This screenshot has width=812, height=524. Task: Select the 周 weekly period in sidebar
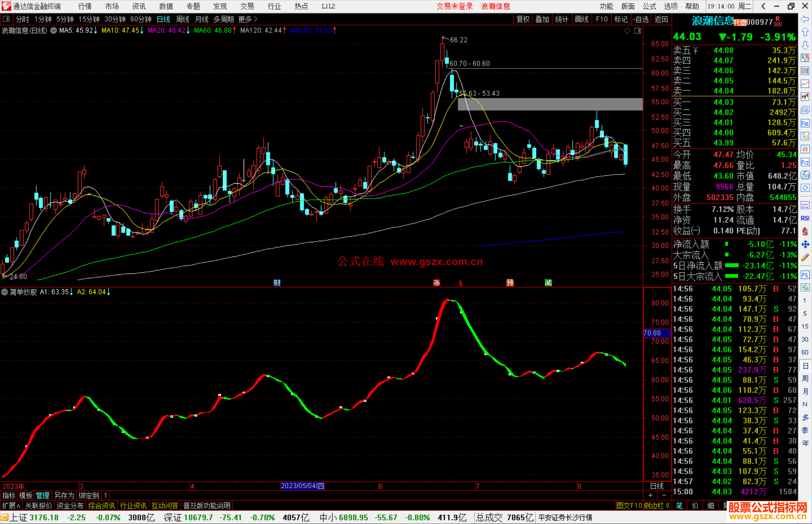(805, 378)
